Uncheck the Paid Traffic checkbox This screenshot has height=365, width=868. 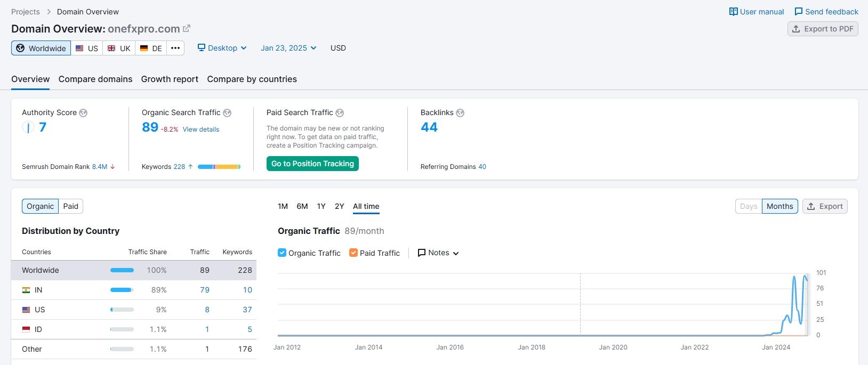pos(353,253)
